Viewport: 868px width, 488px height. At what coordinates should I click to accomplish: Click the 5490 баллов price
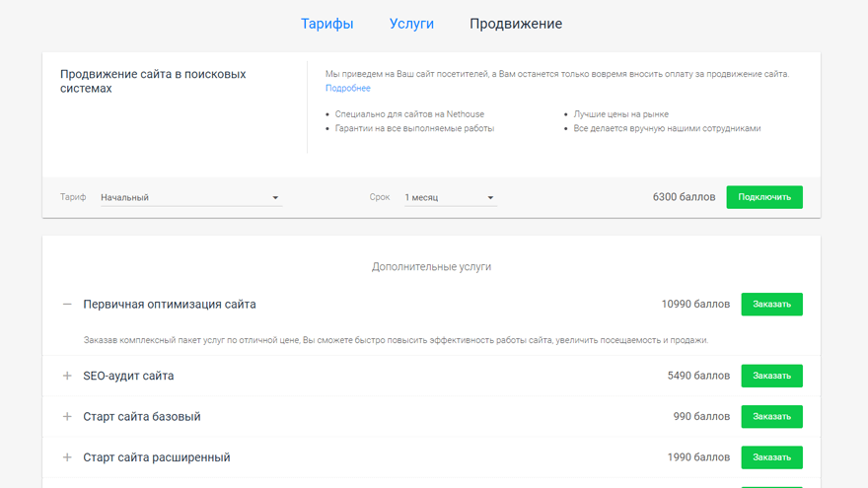pos(698,376)
